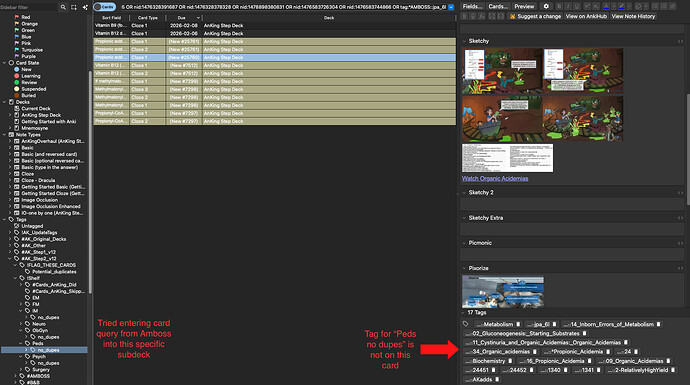Viewport: 690px width, 385px height.
Task: Open the Cards... template editor
Action: click(x=498, y=6)
